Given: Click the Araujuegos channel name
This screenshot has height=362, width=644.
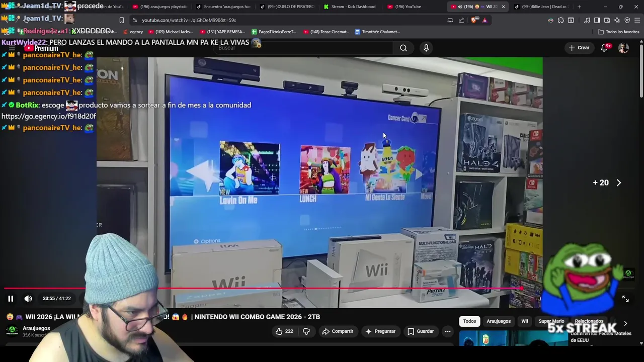Looking at the screenshot, I should (36, 328).
